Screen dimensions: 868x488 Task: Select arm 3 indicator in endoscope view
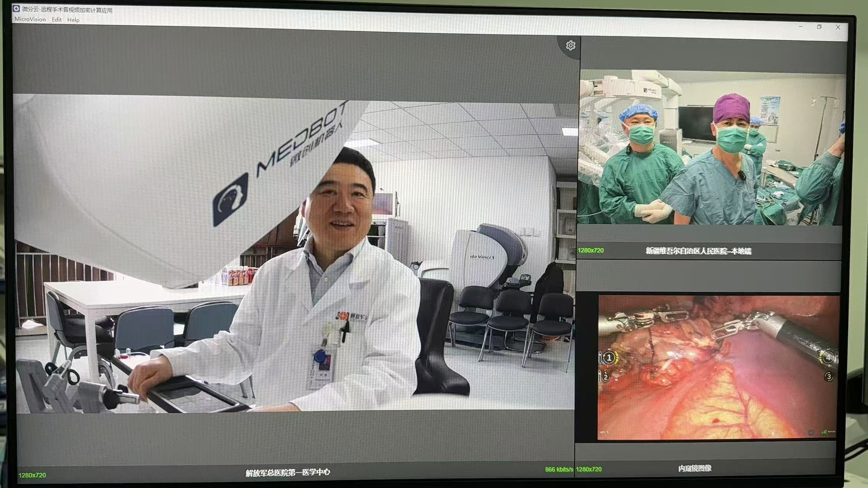click(x=828, y=377)
